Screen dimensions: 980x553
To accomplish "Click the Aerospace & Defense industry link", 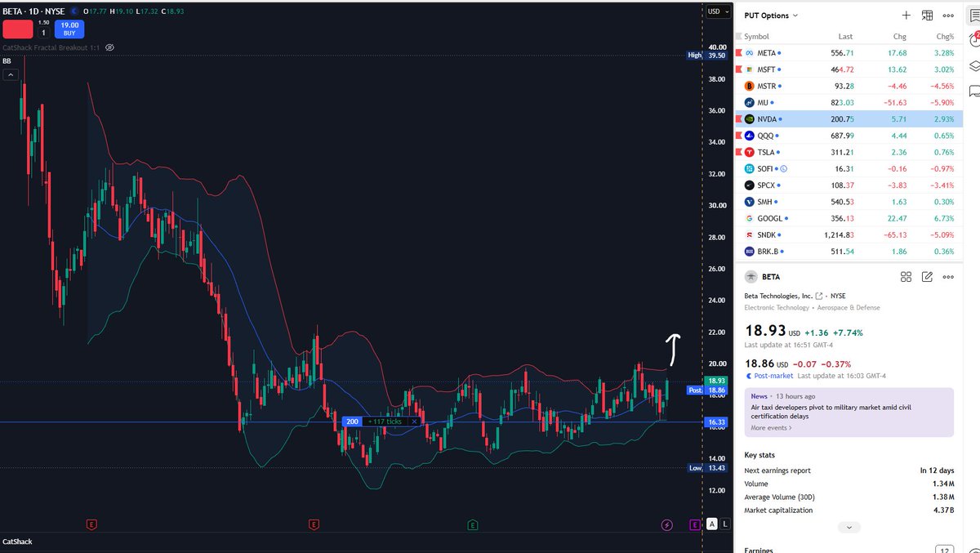I will coord(850,308).
